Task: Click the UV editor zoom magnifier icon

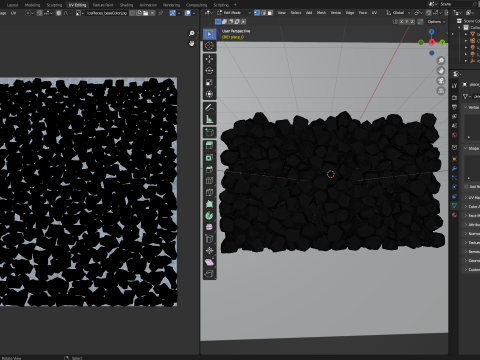Action: click(192, 33)
